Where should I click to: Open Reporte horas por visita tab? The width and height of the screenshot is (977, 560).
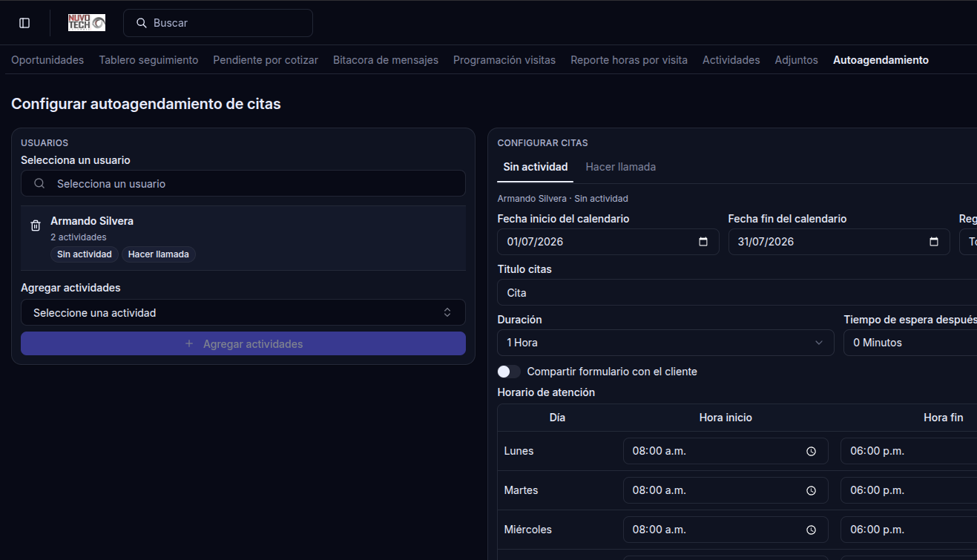[x=629, y=60]
